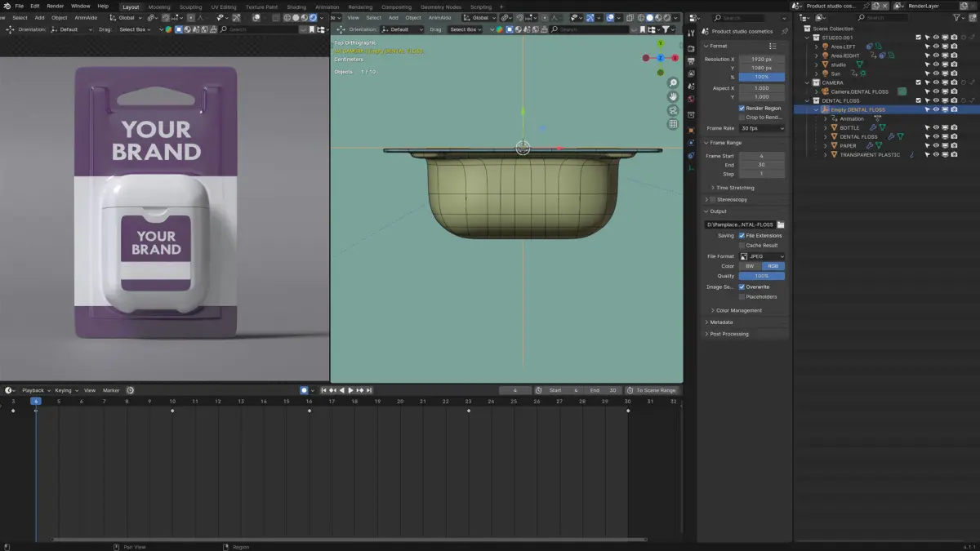Uncheck the File Extensions option
Viewport: 980px width, 551px height.
[742, 236]
